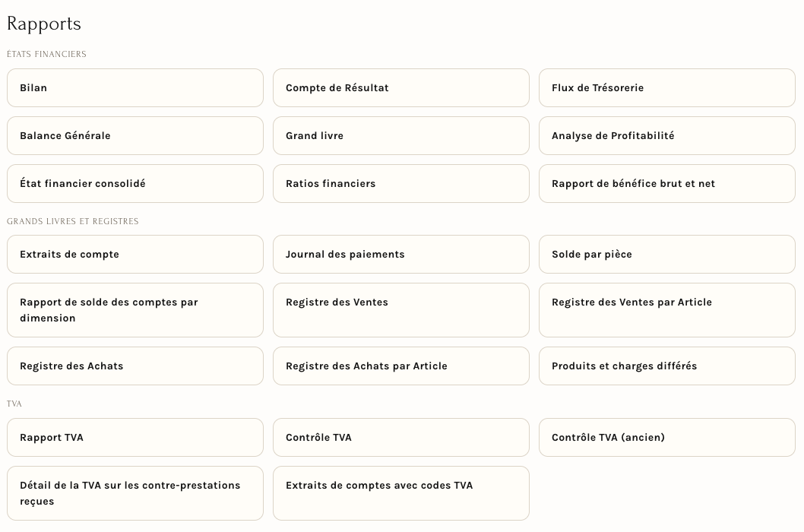Open Solde par pièce report
804x532 pixels.
[667, 255]
